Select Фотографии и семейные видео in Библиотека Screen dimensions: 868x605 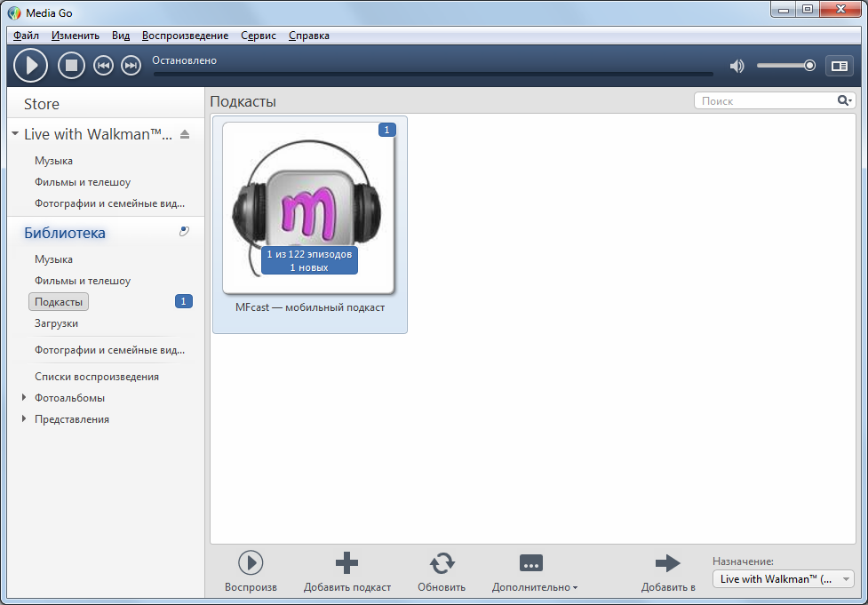click(109, 350)
